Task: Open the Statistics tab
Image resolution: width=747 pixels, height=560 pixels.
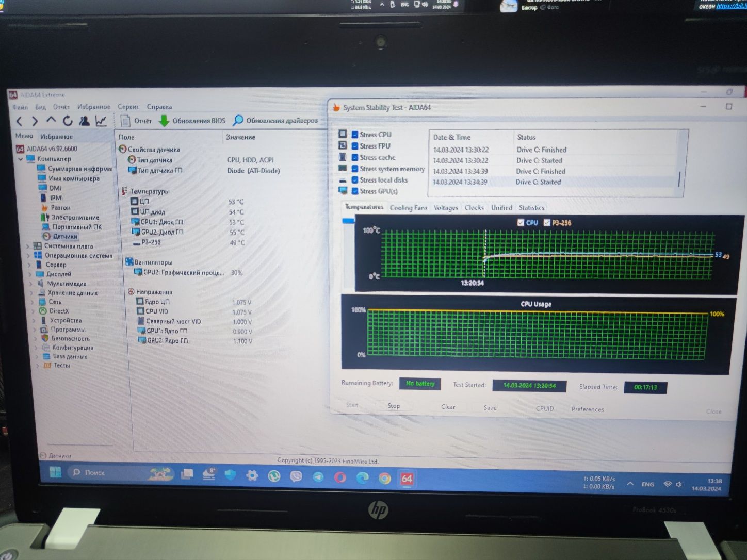Action: point(531,208)
